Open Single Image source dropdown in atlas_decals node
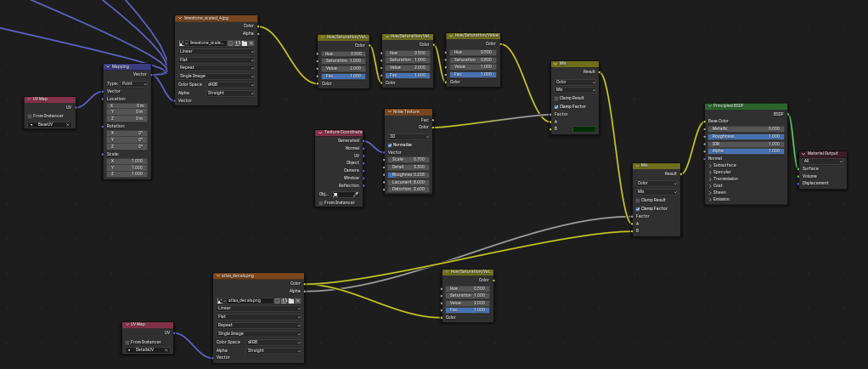Image resolution: width=868 pixels, height=369 pixels. pos(259,333)
